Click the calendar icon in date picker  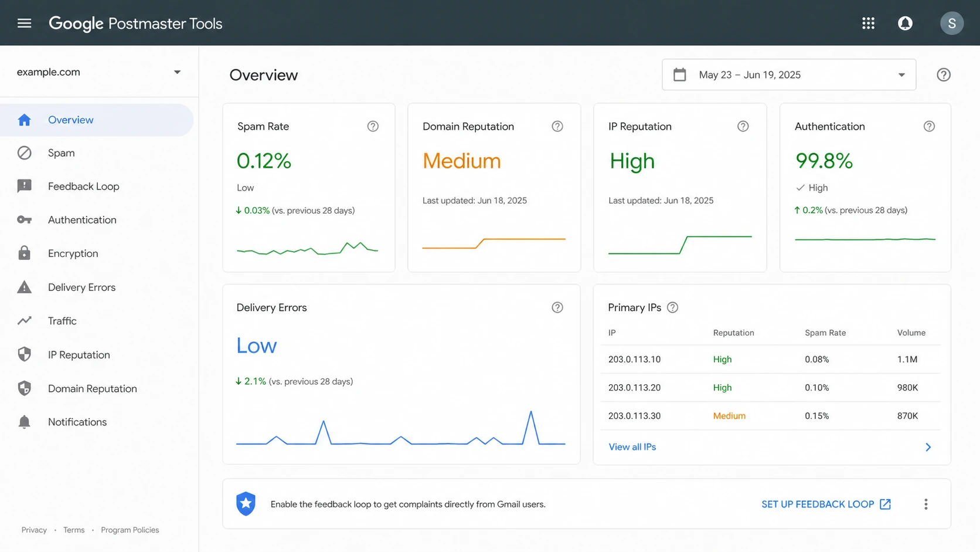(680, 74)
